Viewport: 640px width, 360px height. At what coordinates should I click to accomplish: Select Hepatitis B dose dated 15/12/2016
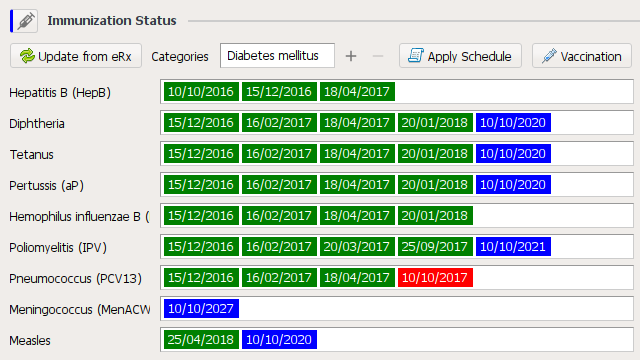click(279, 91)
